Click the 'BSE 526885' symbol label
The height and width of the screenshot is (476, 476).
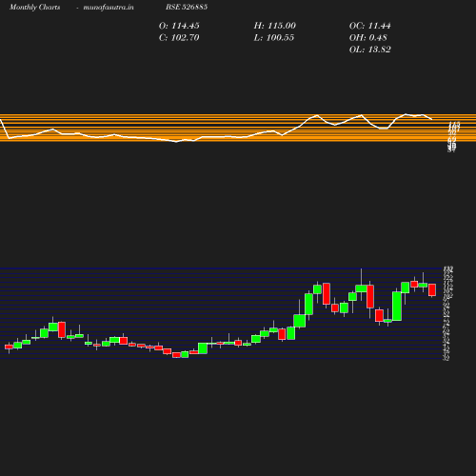pyautogui.click(x=187, y=7)
